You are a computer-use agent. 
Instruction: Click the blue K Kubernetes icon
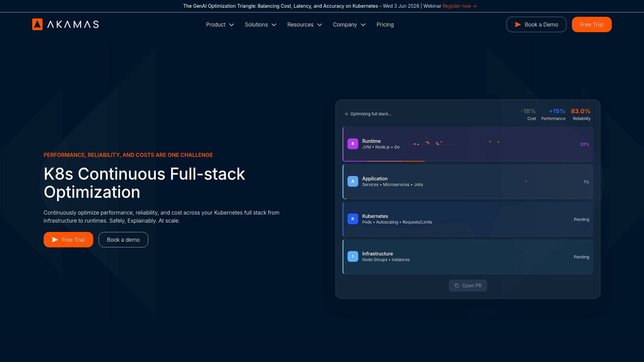pyautogui.click(x=353, y=219)
